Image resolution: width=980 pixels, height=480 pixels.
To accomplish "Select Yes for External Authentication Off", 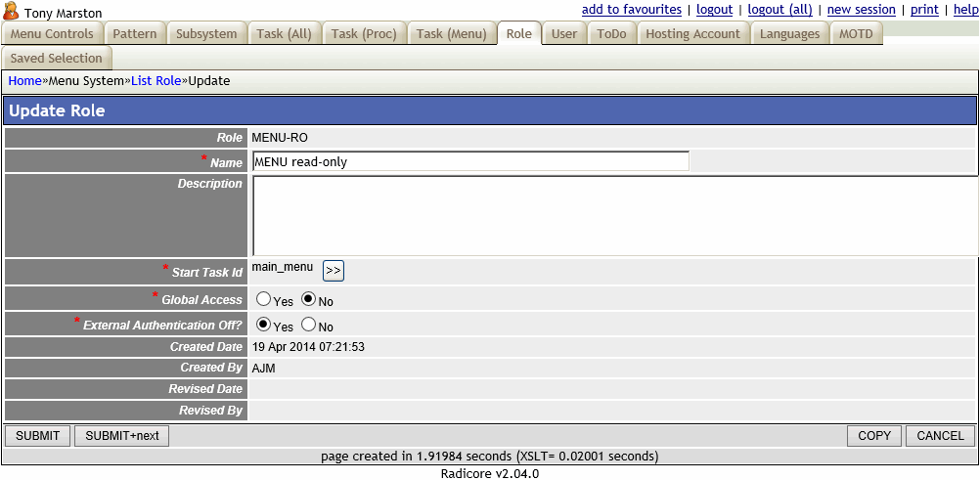I will [263, 325].
